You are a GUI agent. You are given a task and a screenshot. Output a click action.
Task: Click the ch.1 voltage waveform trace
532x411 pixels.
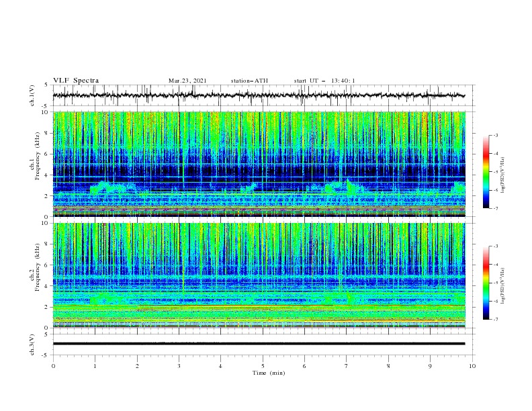[259, 95]
